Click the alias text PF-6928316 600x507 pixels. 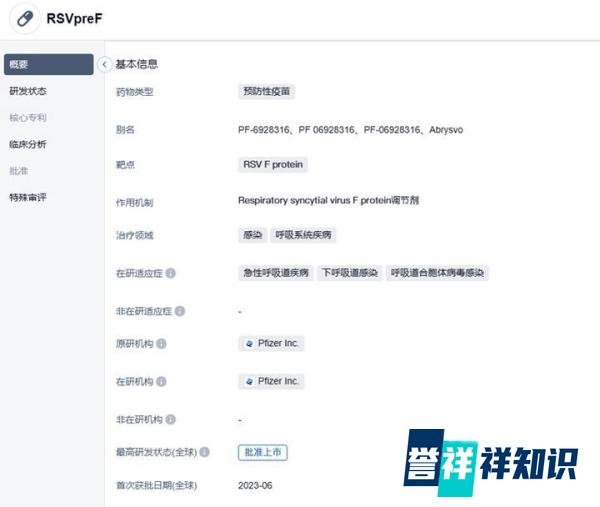264,130
